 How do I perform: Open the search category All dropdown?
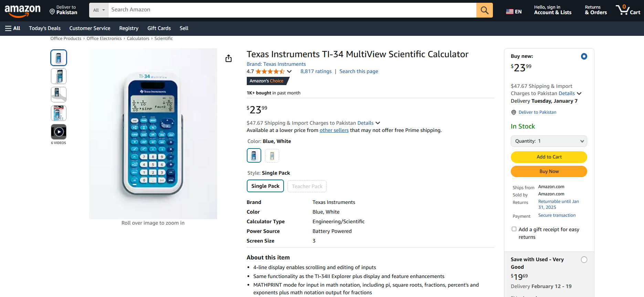coord(99,10)
